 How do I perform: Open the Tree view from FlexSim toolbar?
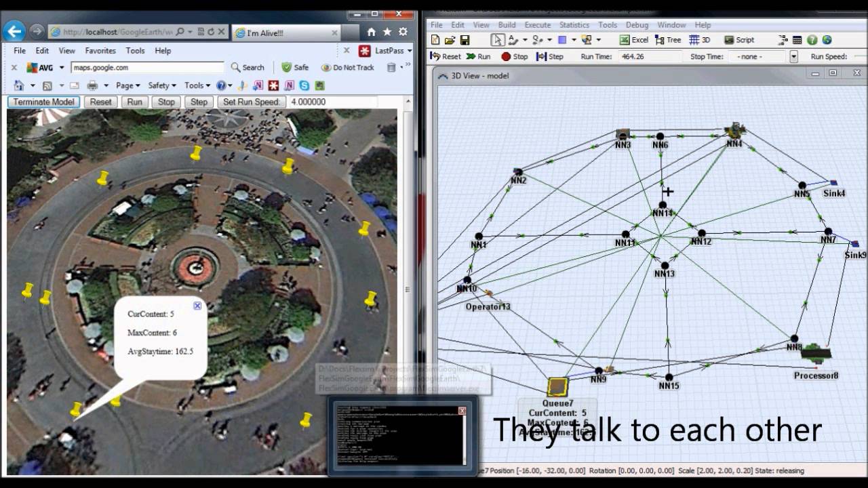point(668,40)
